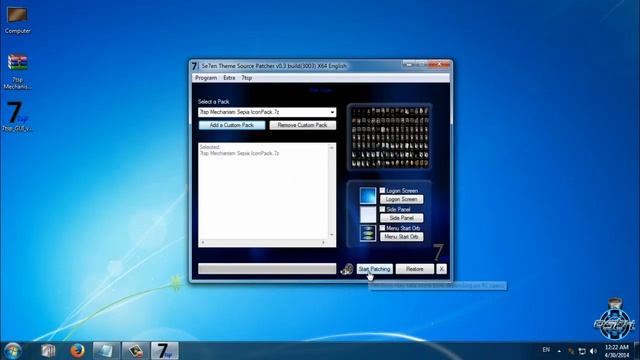This screenshot has height=360, width=640.
Task: Click the log box scroll left arrow
Action: (x=203, y=242)
